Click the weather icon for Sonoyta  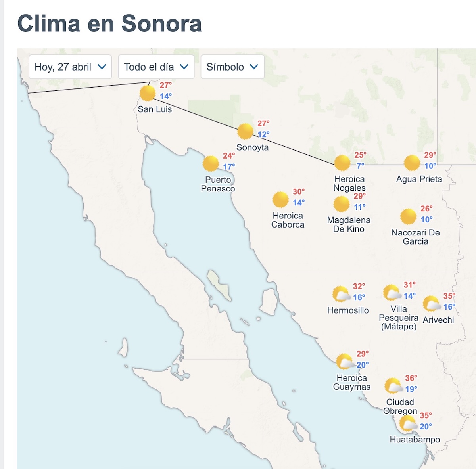[x=245, y=130]
